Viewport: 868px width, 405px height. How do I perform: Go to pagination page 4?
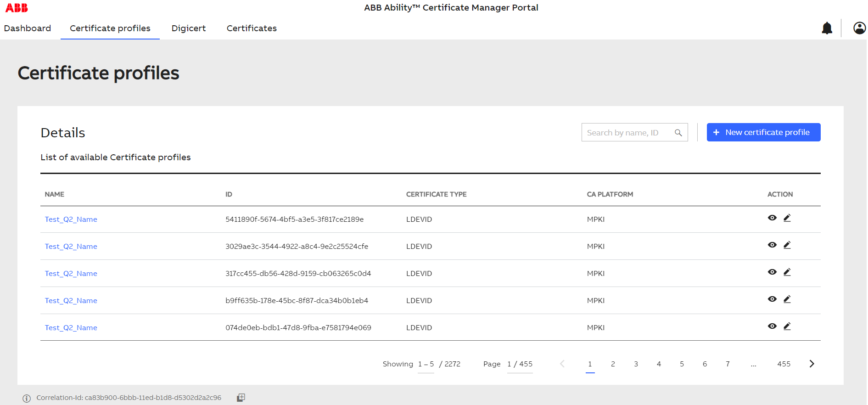coord(659,364)
